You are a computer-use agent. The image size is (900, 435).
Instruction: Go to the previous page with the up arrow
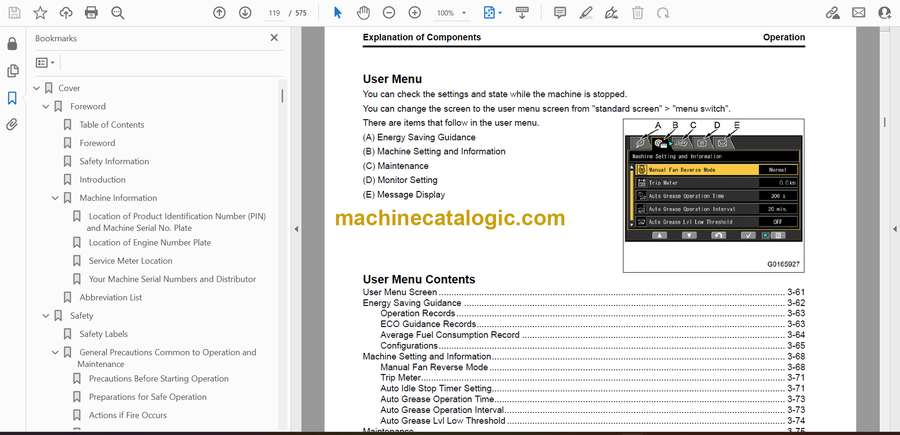point(219,13)
